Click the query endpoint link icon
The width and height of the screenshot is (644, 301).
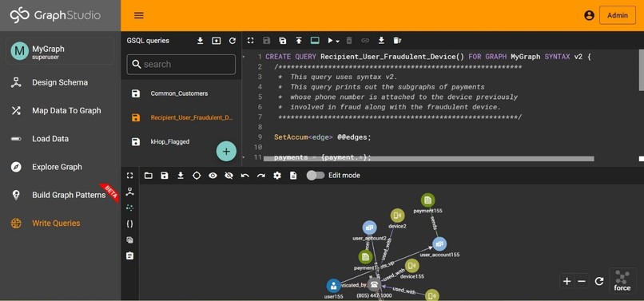click(365, 40)
